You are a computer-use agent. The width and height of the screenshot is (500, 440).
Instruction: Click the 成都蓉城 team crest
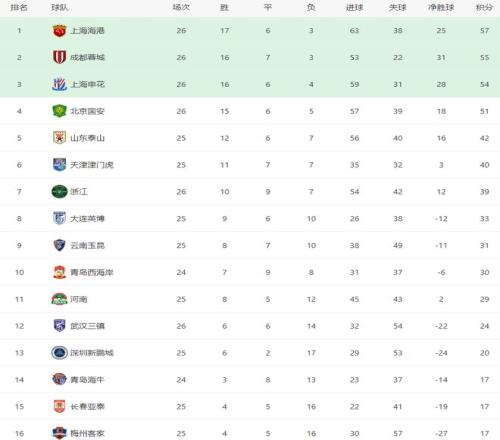(x=59, y=57)
